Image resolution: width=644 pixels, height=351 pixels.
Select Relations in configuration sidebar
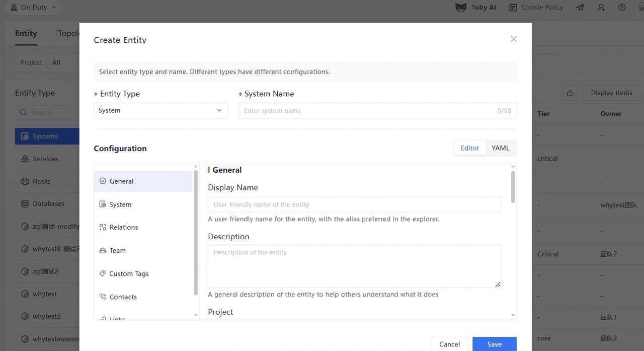[124, 227]
